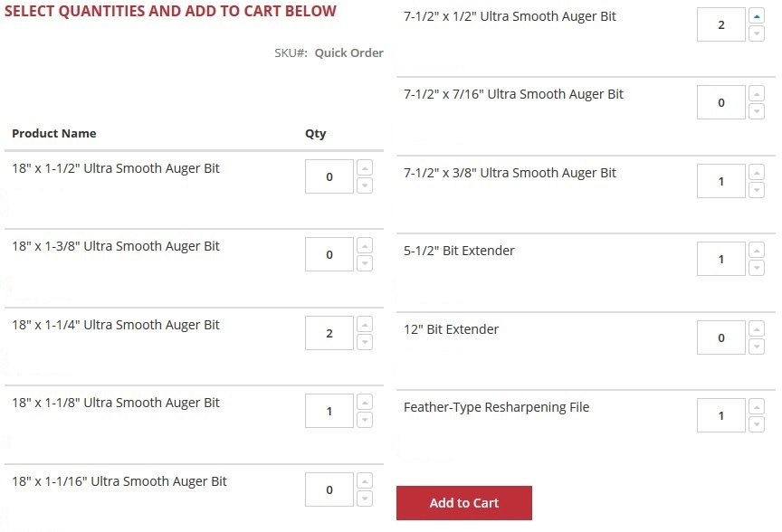The image size is (782, 532).
Task: Increase quantity for 12" Bit Extender
Action: 757,328
